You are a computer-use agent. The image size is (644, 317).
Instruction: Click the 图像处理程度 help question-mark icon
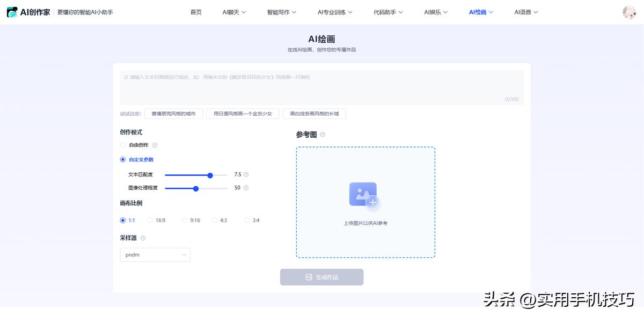[x=246, y=188]
